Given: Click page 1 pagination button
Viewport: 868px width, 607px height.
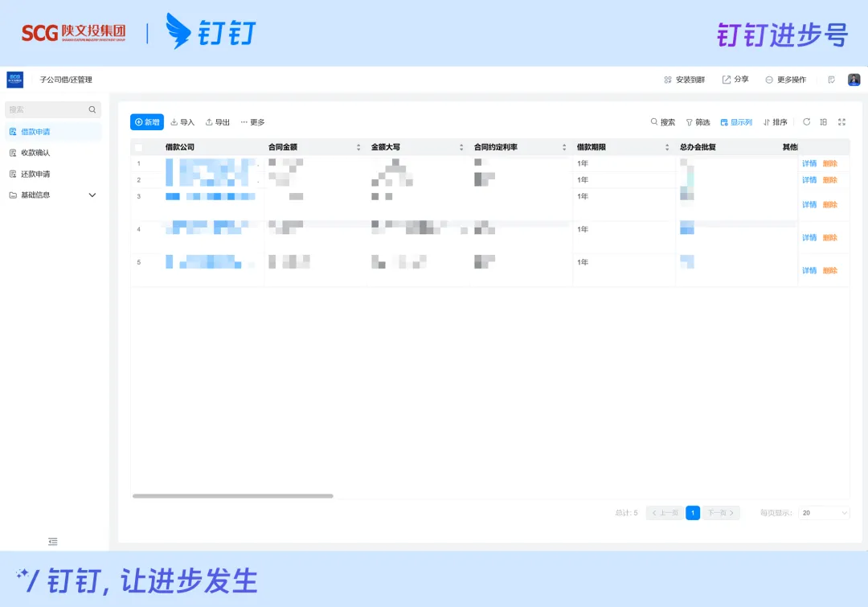Looking at the screenshot, I should click(693, 513).
